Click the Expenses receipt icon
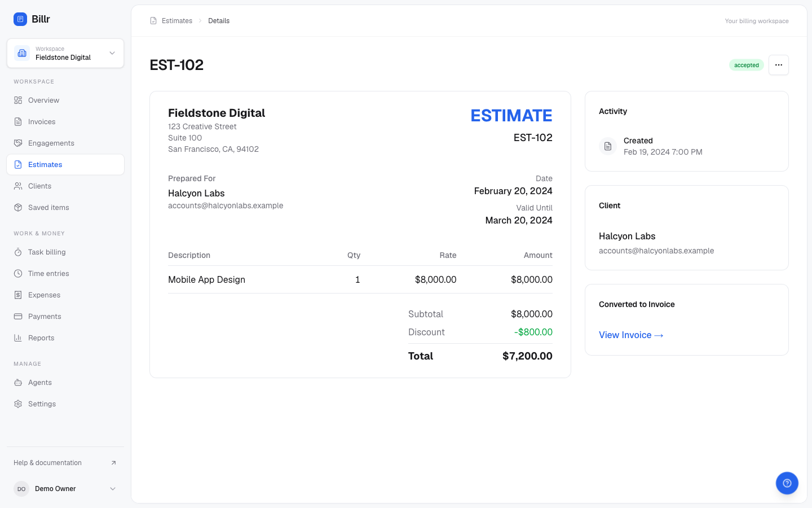812x508 pixels. pyautogui.click(x=18, y=295)
